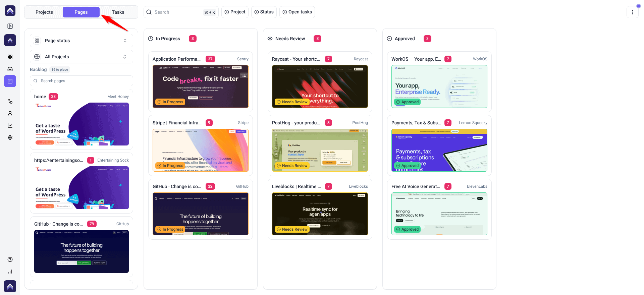Open the WorkOS card thumbnail

[439, 86]
